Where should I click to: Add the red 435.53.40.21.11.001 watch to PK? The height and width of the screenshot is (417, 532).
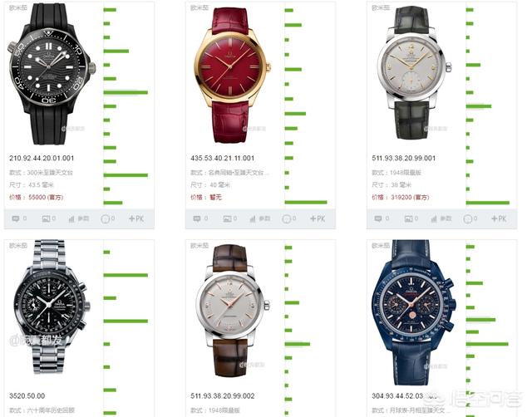pyautogui.click(x=318, y=218)
